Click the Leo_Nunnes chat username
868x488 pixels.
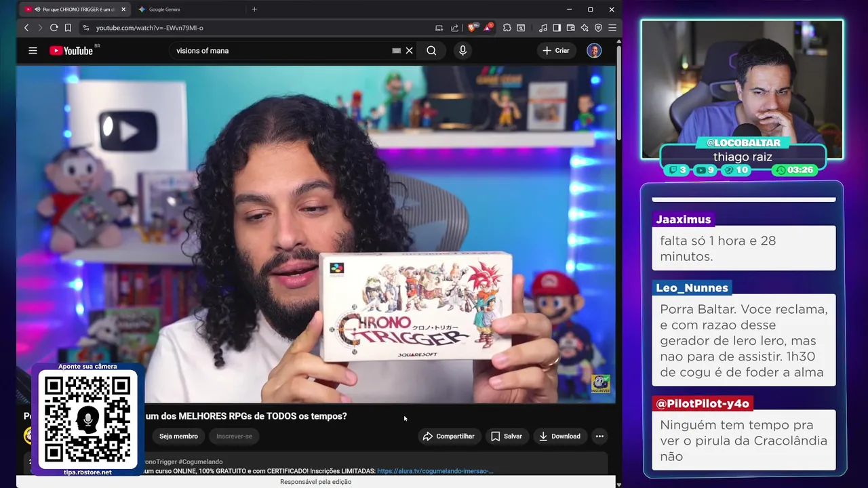(x=692, y=287)
